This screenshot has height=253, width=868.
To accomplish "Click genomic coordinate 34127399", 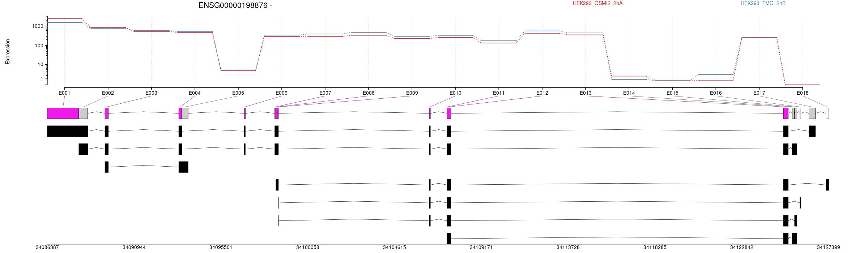I will point(828,248).
